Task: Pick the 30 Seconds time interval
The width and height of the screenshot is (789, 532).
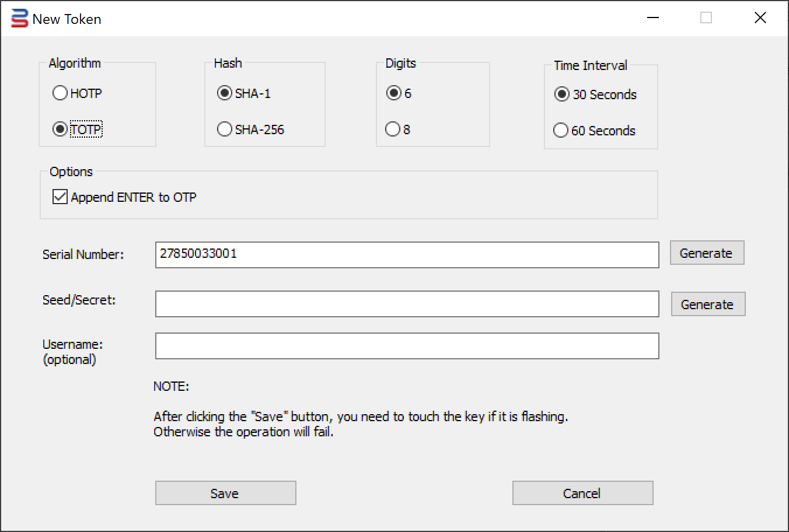Action: tap(561, 94)
